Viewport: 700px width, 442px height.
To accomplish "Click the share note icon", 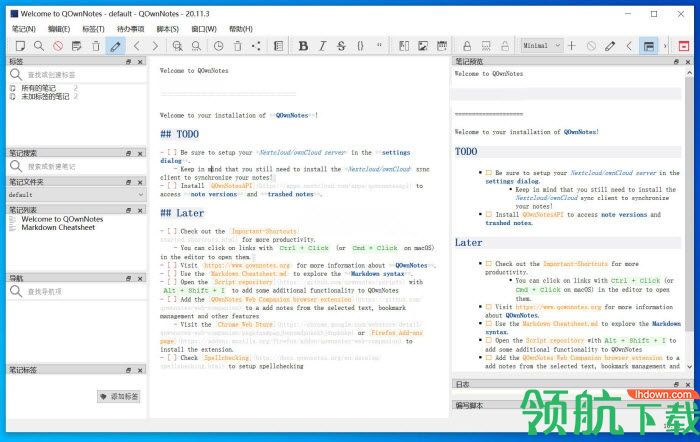I will pos(256,46).
